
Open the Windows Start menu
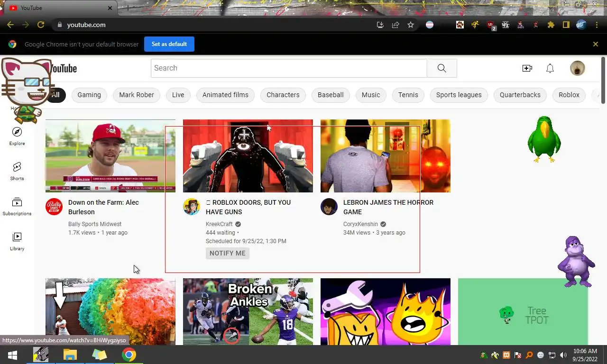point(12,355)
